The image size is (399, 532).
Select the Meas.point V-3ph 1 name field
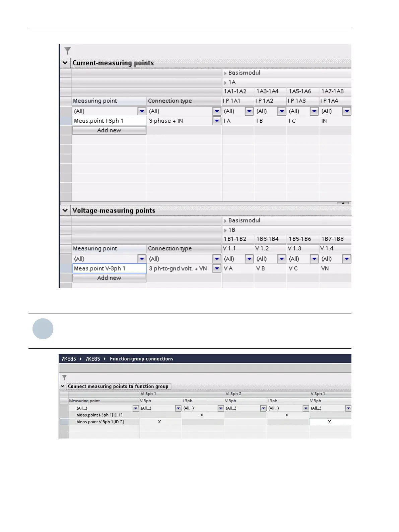(110, 268)
